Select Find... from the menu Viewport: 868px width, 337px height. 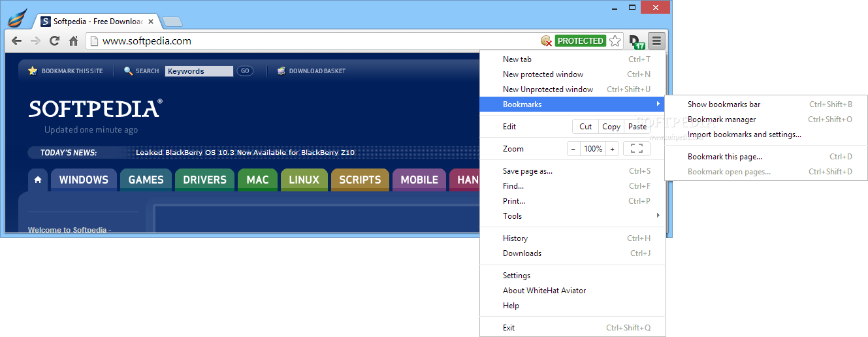pyautogui.click(x=573, y=186)
